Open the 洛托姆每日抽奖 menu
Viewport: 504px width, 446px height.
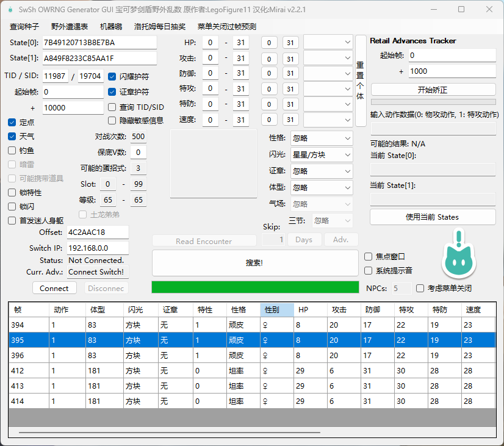(x=160, y=27)
